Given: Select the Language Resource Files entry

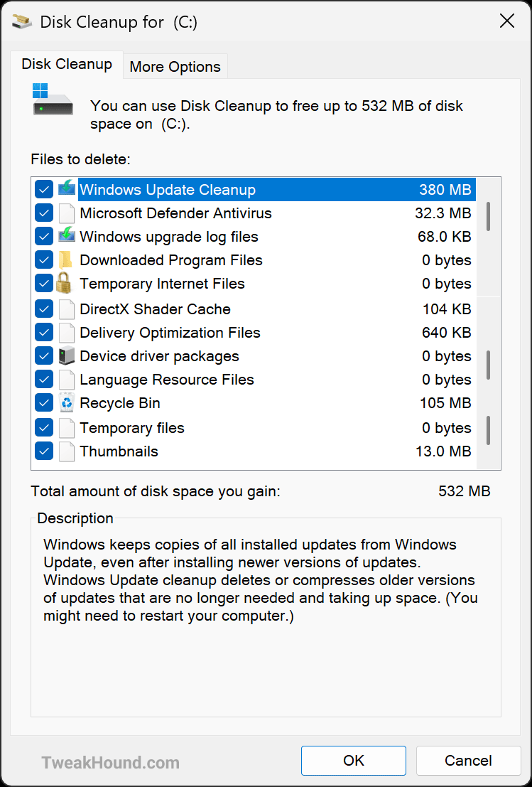Looking at the screenshot, I should click(x=167, y=380).
